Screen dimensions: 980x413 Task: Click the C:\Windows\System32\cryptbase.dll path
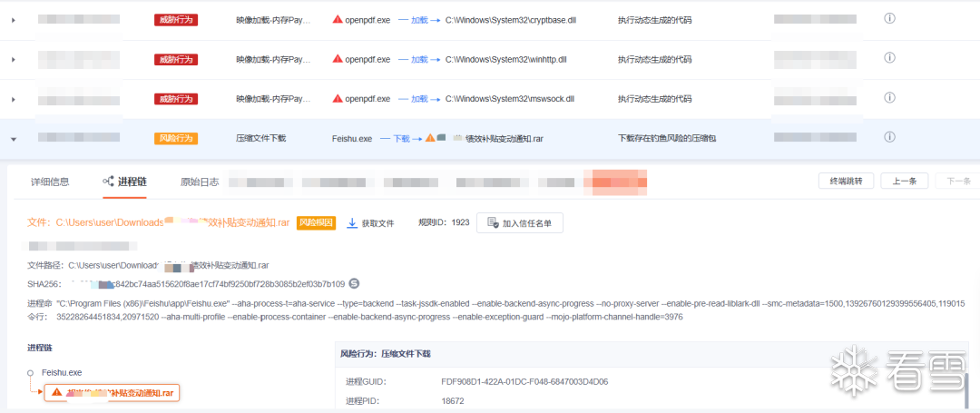tap(511, 20)
